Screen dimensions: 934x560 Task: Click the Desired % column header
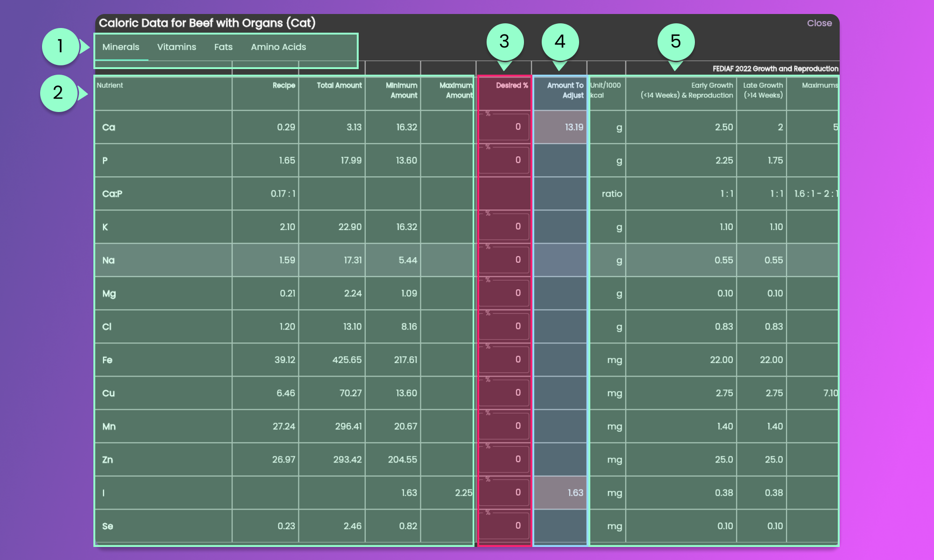coord(511,85)
